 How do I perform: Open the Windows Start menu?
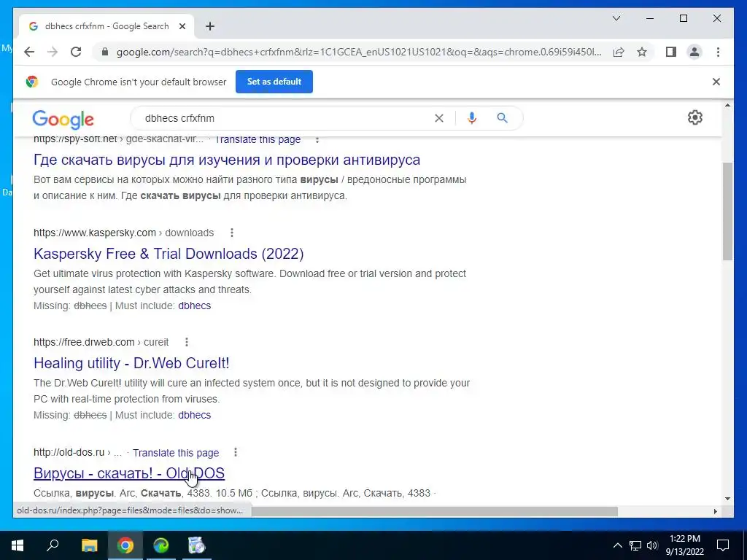click(x=18, y=545)
